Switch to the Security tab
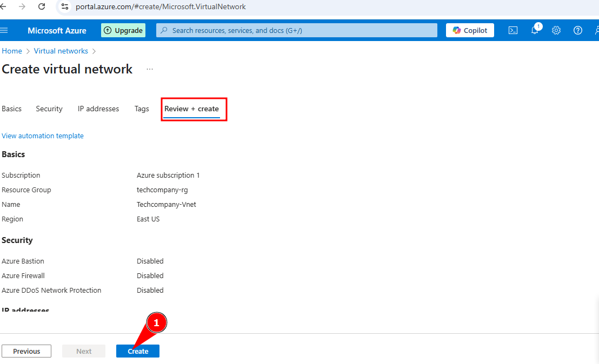 (49, 109)
